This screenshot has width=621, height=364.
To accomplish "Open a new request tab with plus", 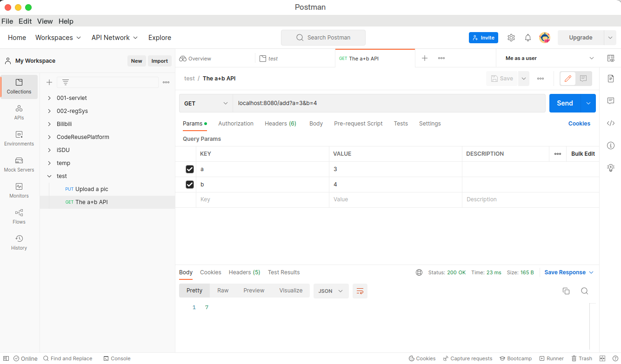I will (x=425, y=58).
